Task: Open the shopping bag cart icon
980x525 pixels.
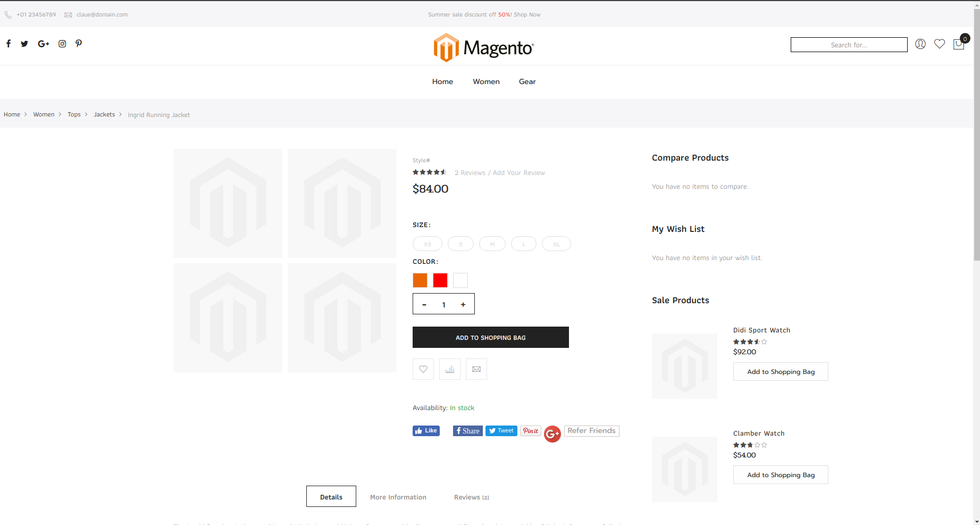Action: point(959,44)
